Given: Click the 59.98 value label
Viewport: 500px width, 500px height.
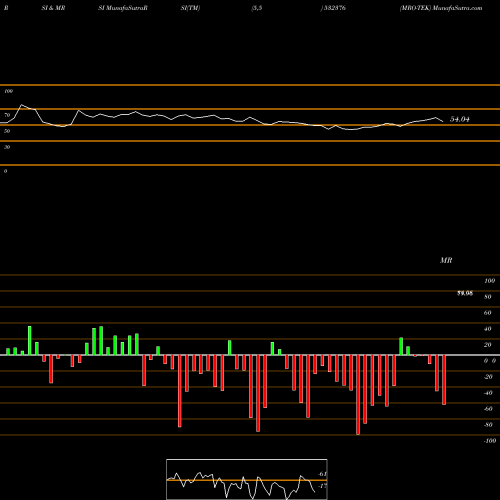Looking at the screenshot, I should click(465, 293).
